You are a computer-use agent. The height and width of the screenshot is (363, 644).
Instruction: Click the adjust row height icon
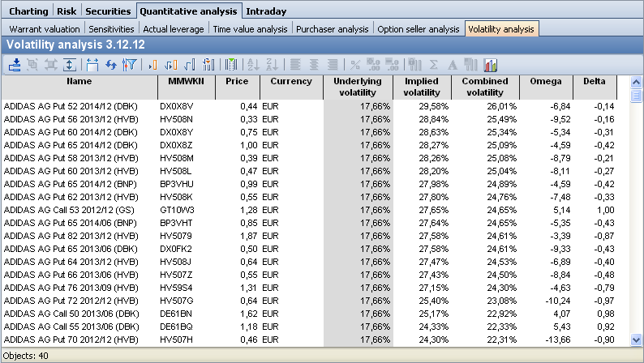[x=69, y=65]
